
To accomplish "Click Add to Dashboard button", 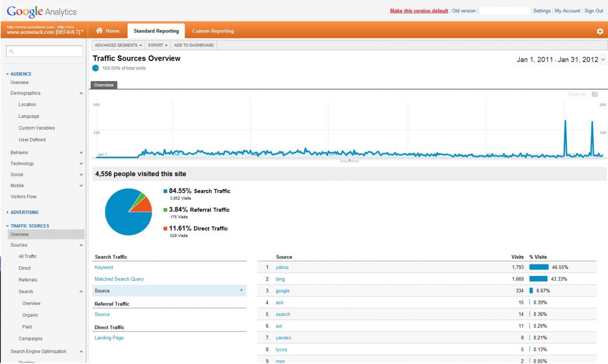I will tap(194, 45).
